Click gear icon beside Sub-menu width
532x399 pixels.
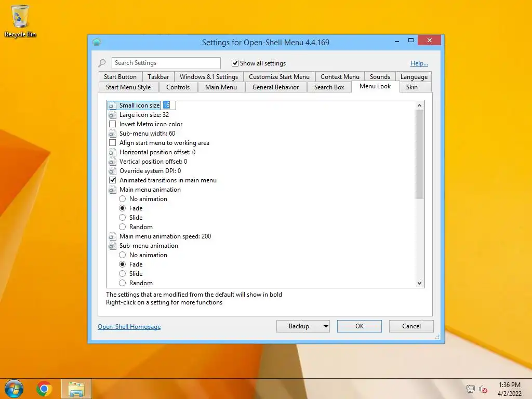[112, 134]
